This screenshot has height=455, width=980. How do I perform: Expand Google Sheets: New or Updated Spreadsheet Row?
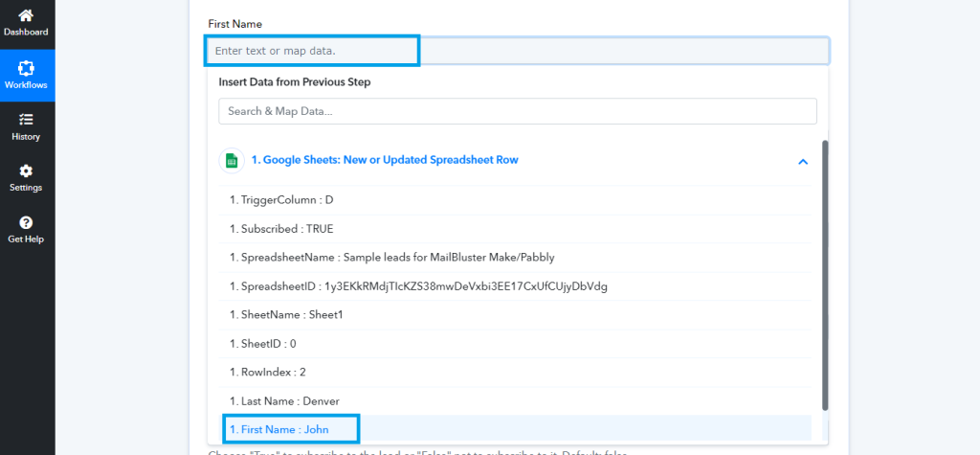(385, 160)
